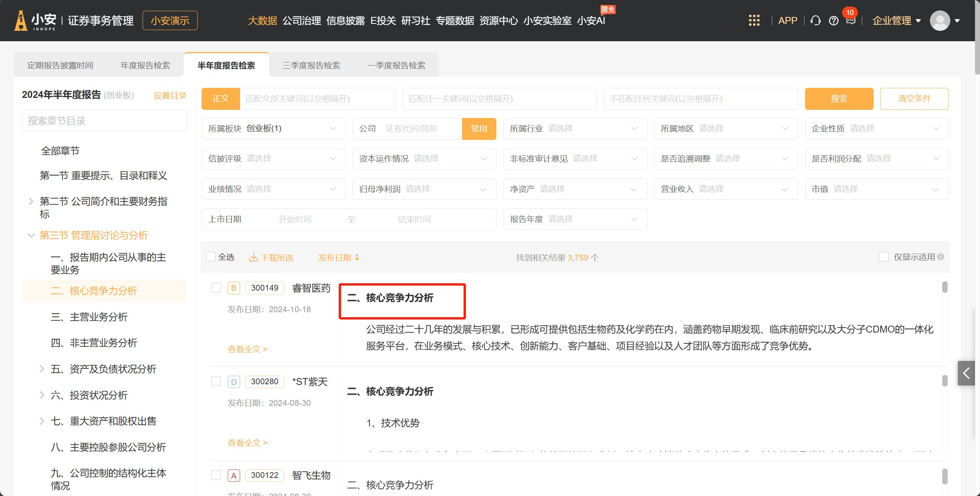Expand 六、投资状况分析 node

[42, 395]
